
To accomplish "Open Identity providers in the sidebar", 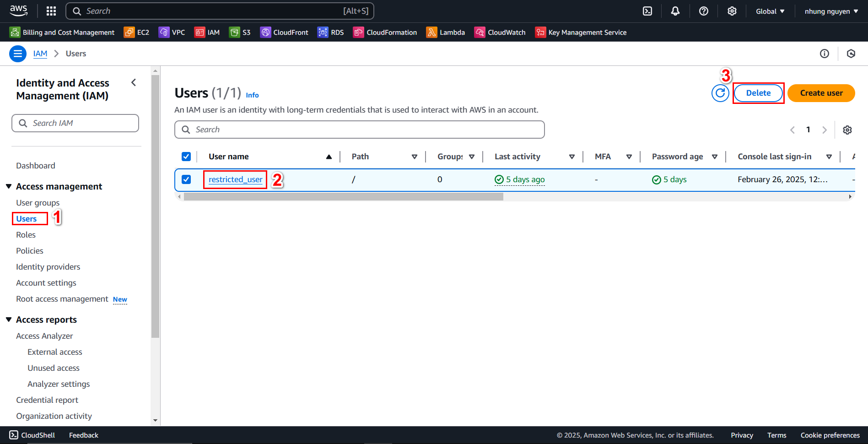I will pos(48,267).
